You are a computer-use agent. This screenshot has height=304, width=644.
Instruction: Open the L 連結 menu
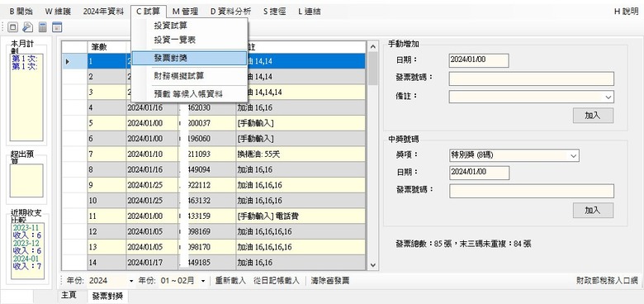coord(310,12)
